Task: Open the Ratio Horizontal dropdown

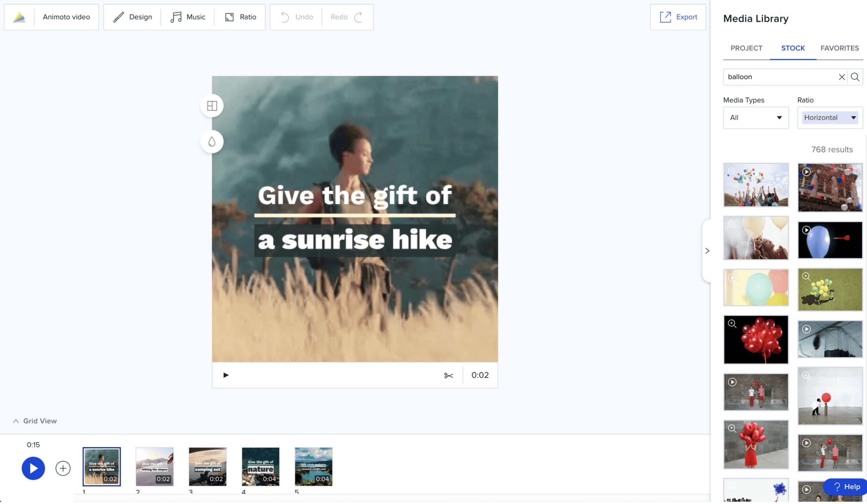Action: [830, 118]
